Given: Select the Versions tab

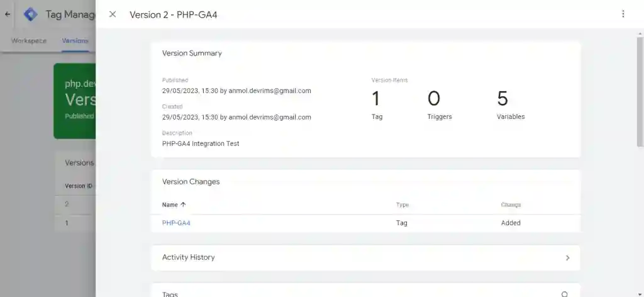Looking at the screenshot, I should [75, 41].
